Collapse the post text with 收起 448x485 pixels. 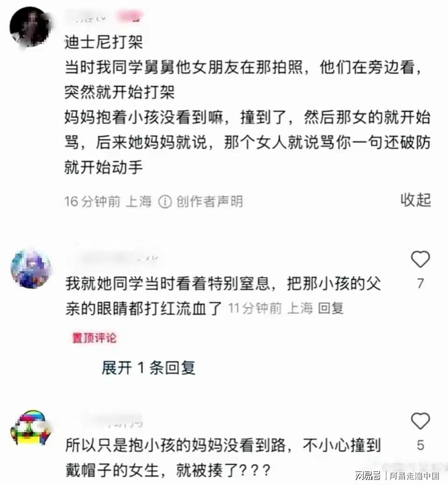tap(415, 200)
